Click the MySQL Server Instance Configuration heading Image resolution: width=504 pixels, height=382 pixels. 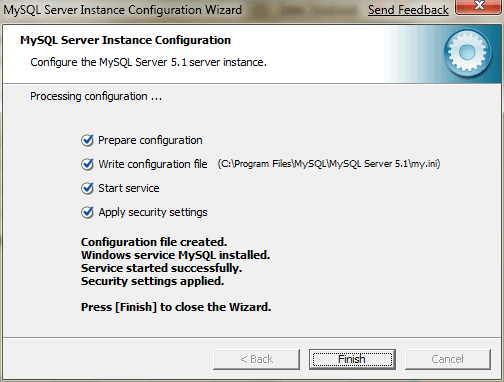(125, 40)
